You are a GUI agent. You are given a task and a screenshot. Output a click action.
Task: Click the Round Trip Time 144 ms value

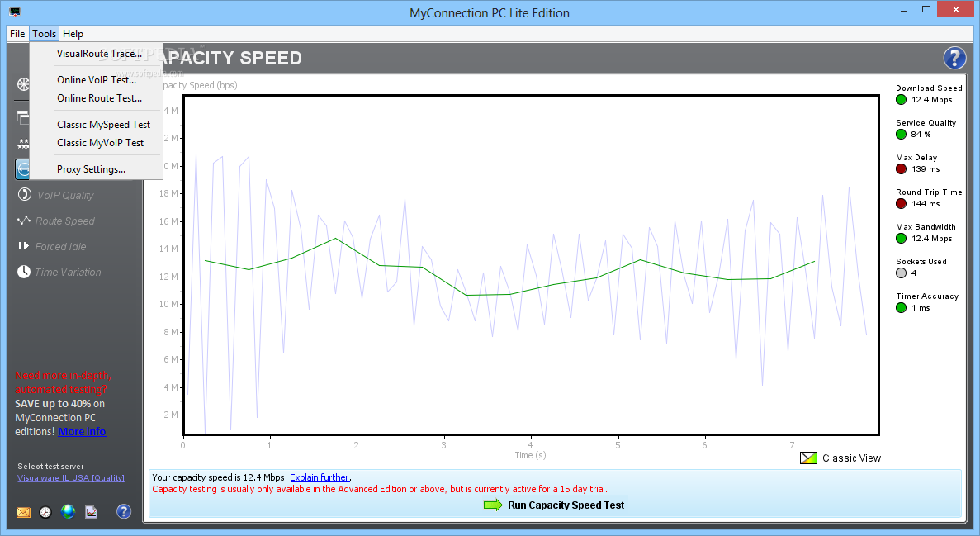point(926,204)
